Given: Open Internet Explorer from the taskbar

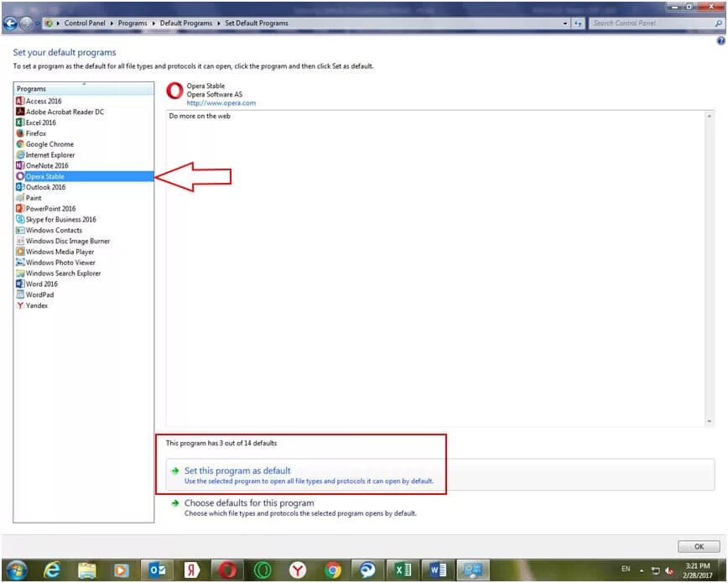Looking at the screenshot, I should (x=51, y=570).
